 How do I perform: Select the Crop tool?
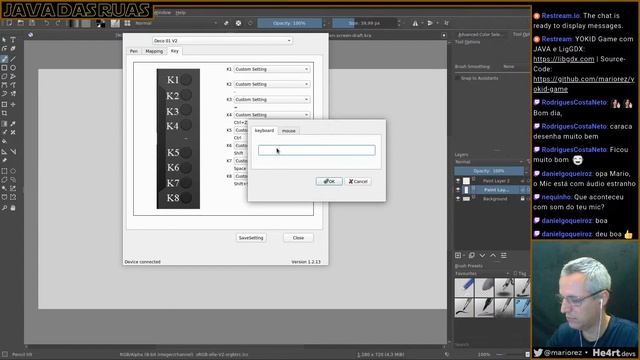pyautogui.click(x=4, y=113)
